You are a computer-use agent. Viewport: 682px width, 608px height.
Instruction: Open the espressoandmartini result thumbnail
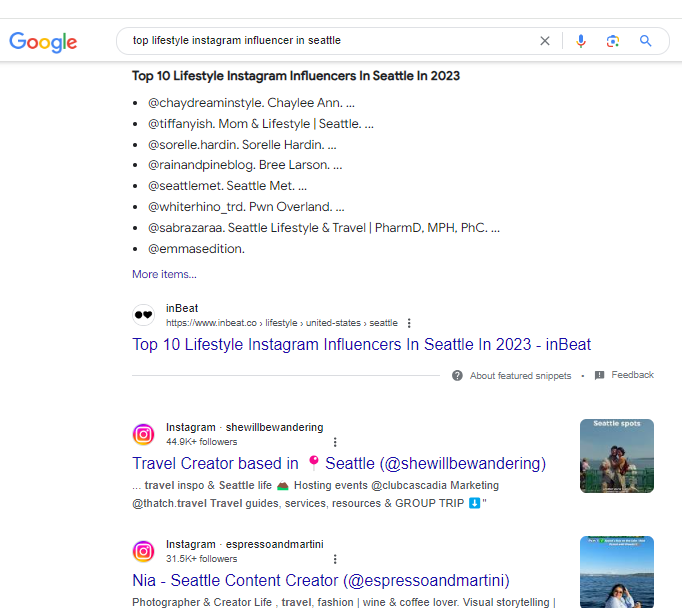(x=617, y=572)
